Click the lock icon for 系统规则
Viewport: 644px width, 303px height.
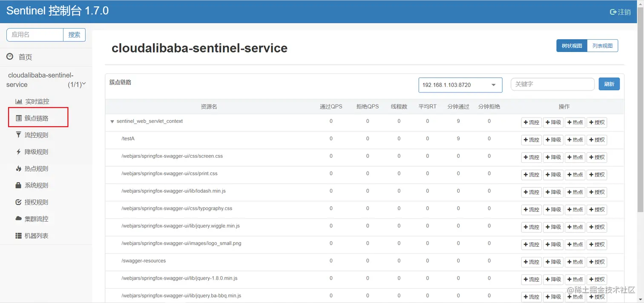[x=18, y=185]
